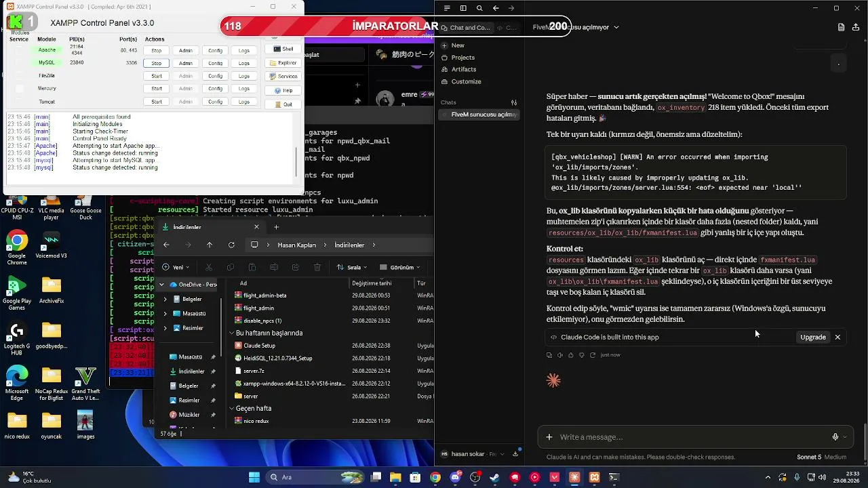Image resolution: width=868 pixels, height=488 pixels.
Task: Expand the Belgeler node under OneDrive
Action: [165, 299]
